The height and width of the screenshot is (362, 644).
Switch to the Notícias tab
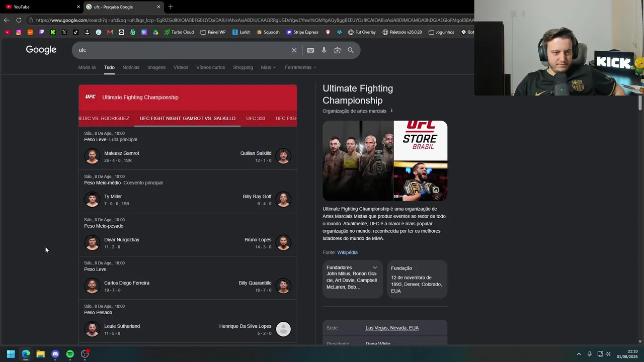131,67
